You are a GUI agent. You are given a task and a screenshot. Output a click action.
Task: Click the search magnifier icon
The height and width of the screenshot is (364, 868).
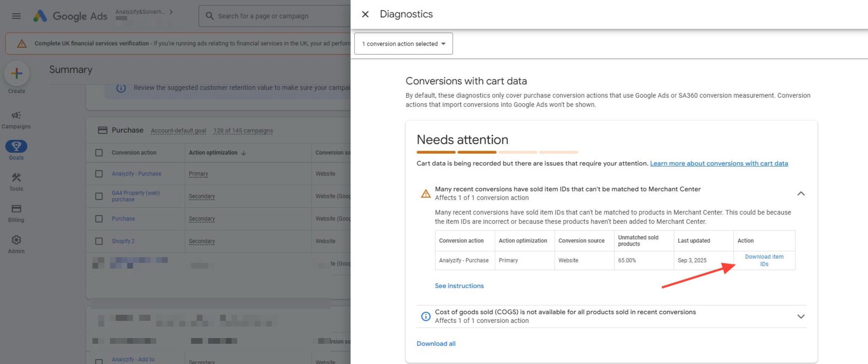point(209,16)
